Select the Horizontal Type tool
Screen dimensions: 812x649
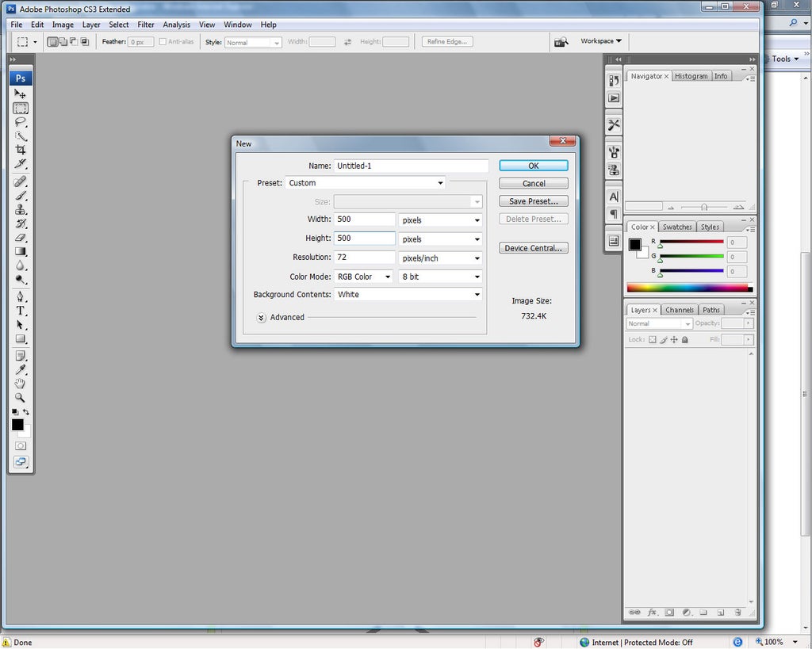pyautogui.click(x=20, y=310)
